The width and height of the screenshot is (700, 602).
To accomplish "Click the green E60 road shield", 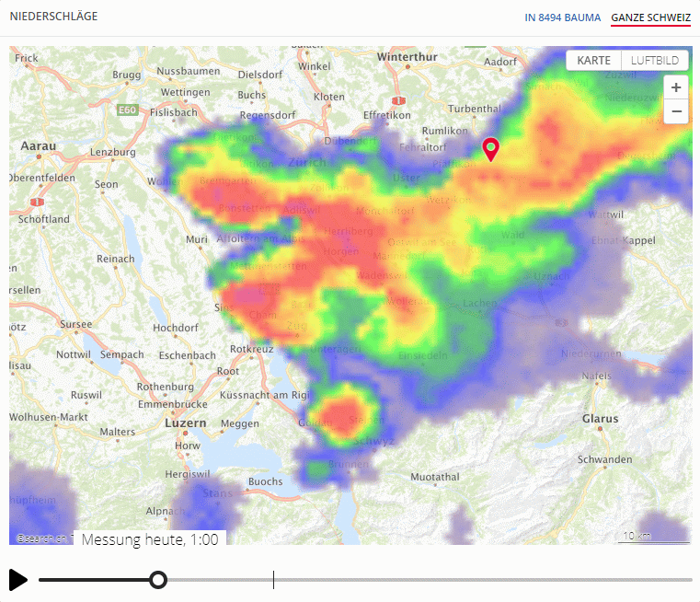I will tap(127, 110).
